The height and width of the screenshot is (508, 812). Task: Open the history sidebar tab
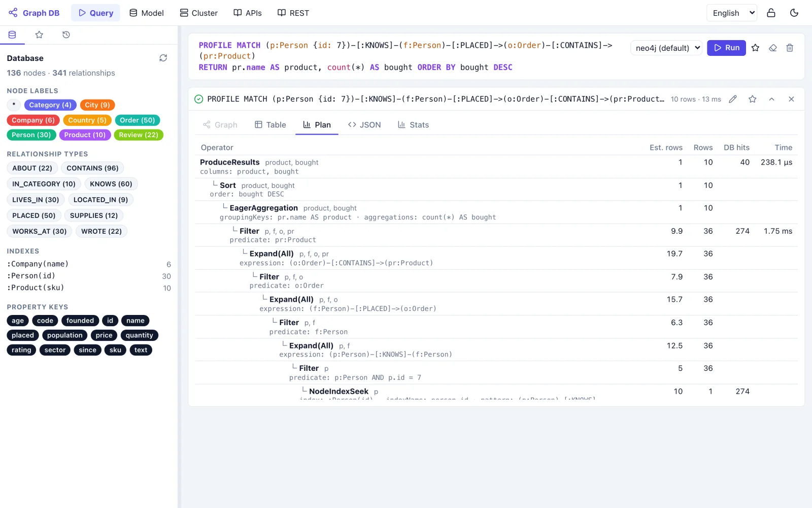pos(66,35)
